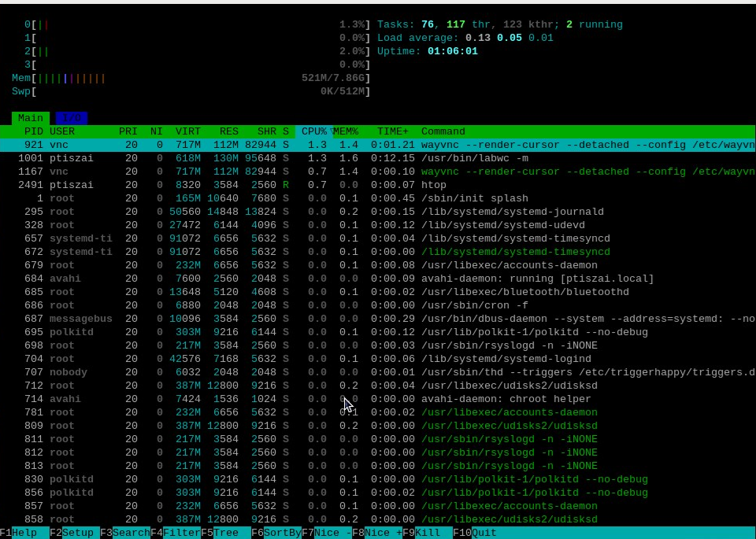Viewport: 756px width, 539px height.
Task: Select the Main tab
Action: click(x=31, y=118)
